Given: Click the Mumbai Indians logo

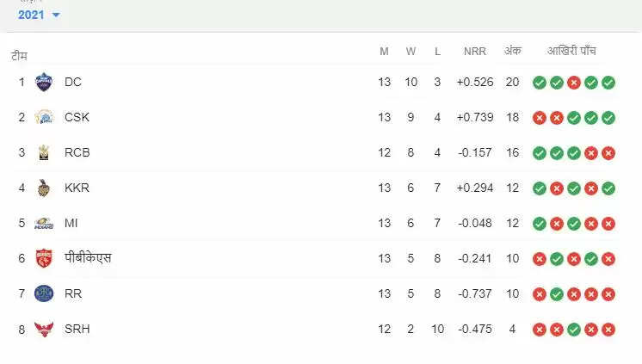Looking at the screenshot, I should coord(44,224).
